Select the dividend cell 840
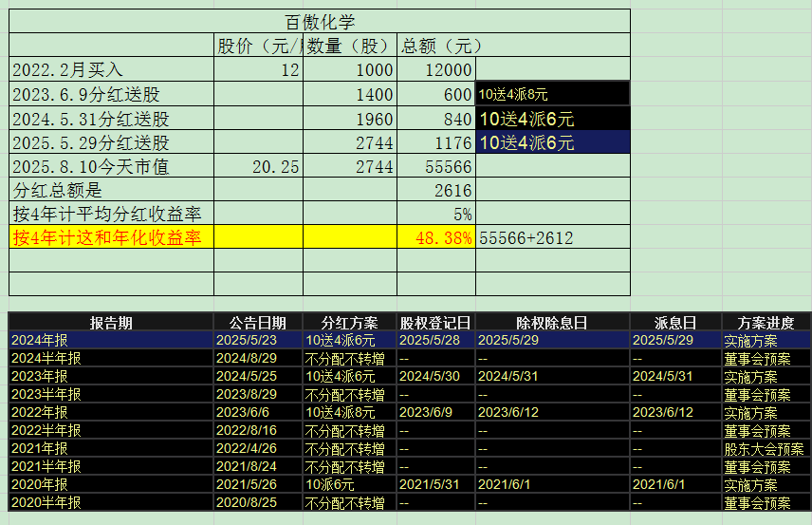Image resolution: width=812 pixels, height=525 pixels. pyautogui.click(x=436, y=118)
